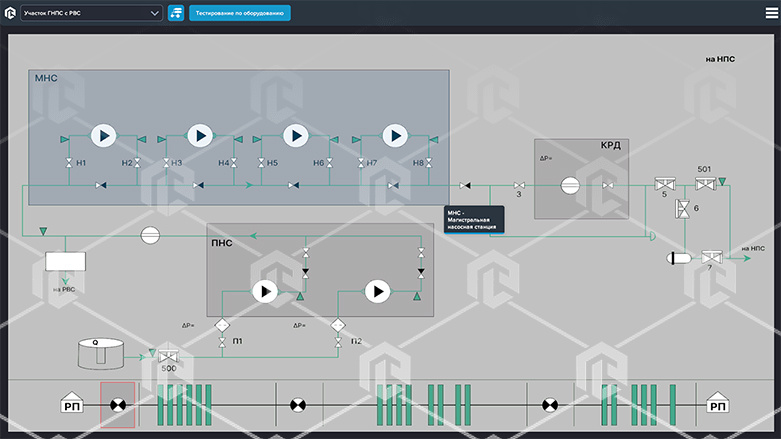
Task: Click the pressure regulator circle in КРД
Action: pos(570,185)
